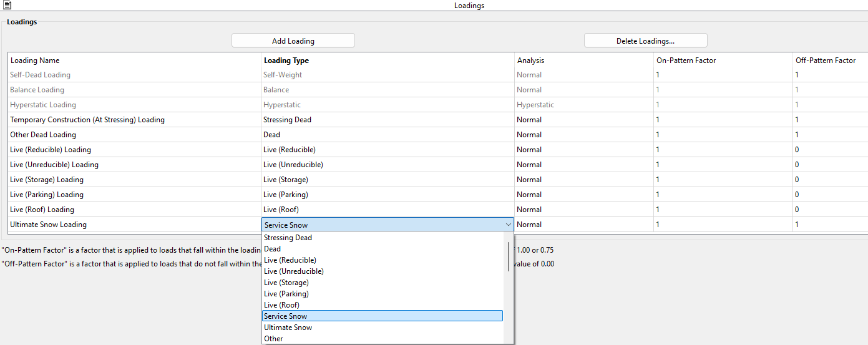
Task: Sort by Loading Type column header
Action: [286, 61]
